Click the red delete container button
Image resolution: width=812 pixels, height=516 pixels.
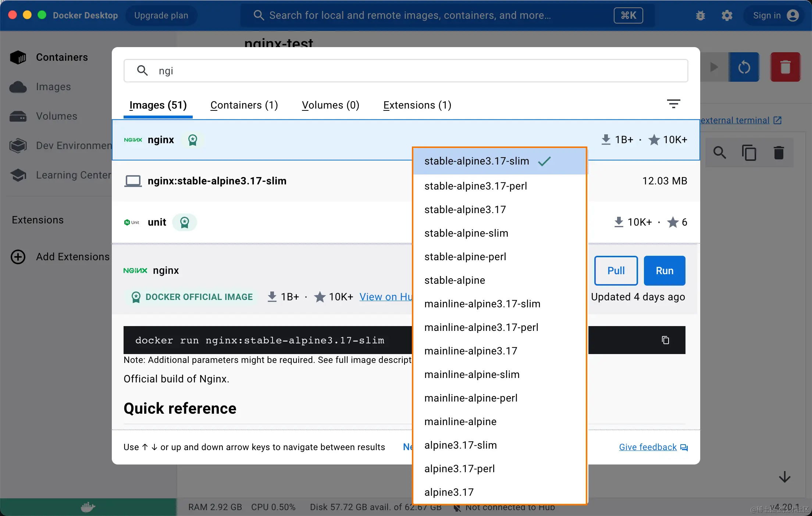pyautogui.click(x=785, y=67)
